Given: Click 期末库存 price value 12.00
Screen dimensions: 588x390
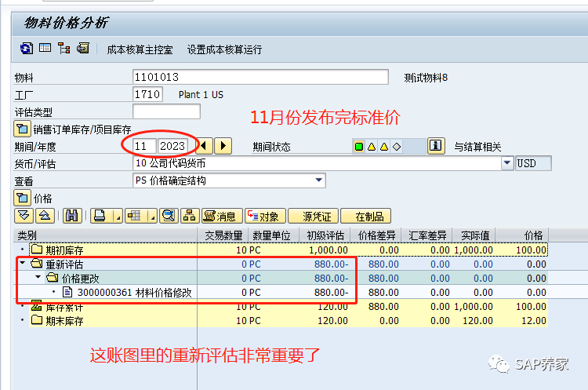Looking at the screenshot, I should [x=534, y=321].
